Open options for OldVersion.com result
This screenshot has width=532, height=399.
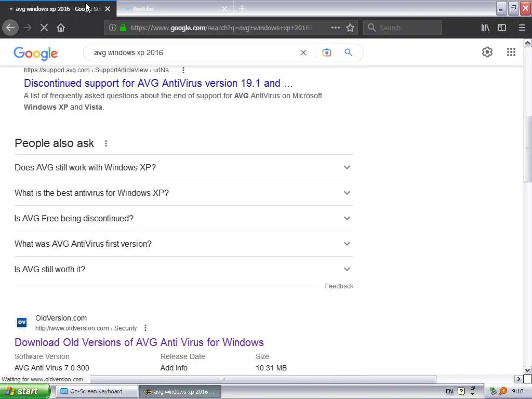tap(145, 328)
